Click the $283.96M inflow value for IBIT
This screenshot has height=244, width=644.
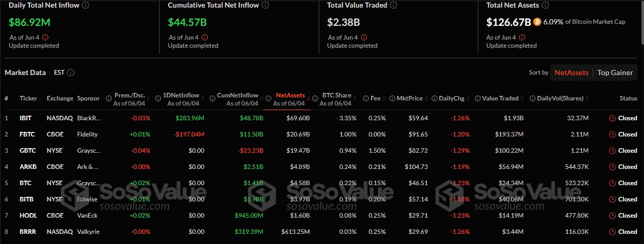pyautogui.click(x=190, y=118)
